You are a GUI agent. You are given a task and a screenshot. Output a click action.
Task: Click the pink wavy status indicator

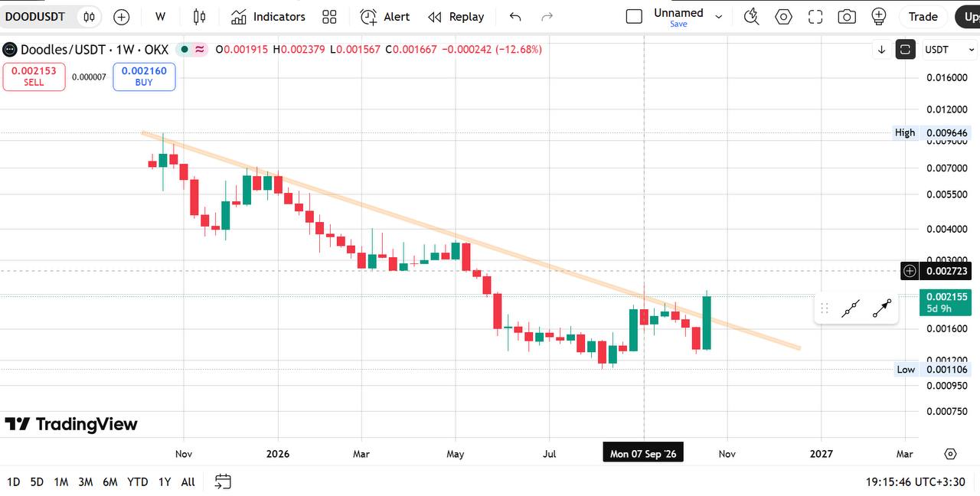click(200, 50)
